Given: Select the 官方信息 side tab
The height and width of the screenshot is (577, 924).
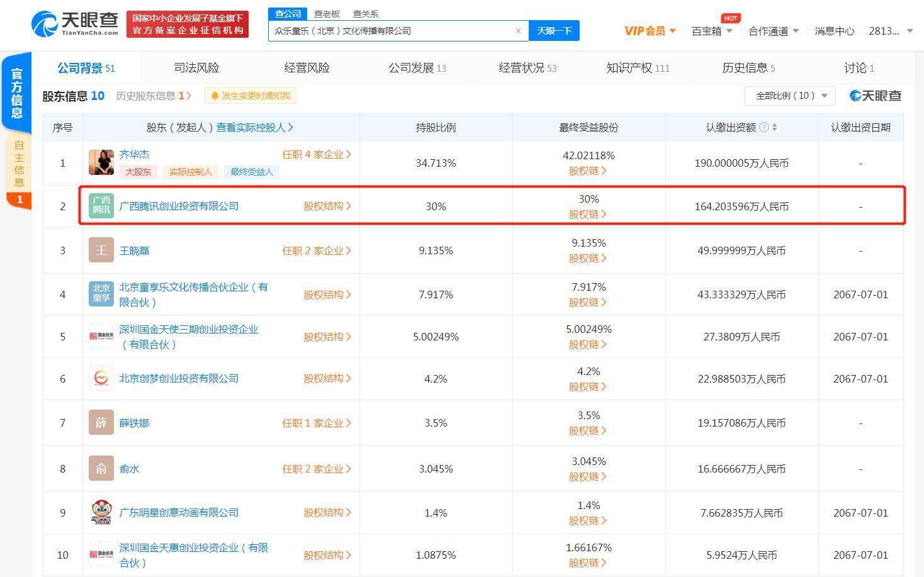Looking at the screenshot, I should [16, 93].
